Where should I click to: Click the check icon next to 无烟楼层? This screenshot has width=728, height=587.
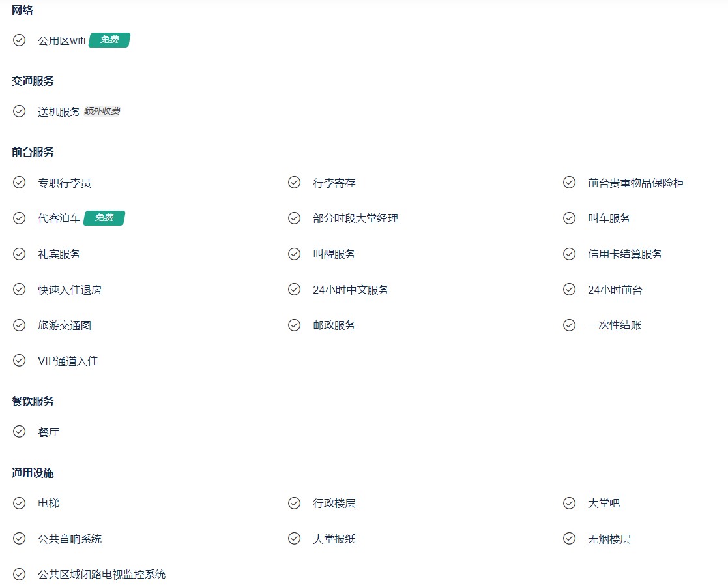point(569,538)
